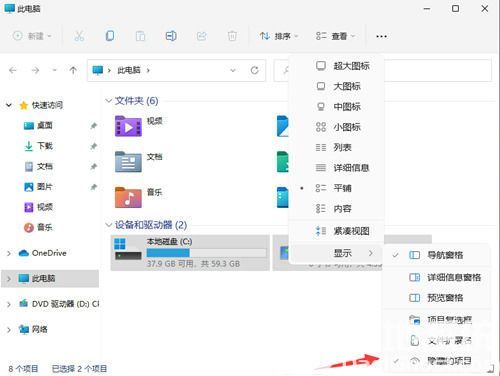
Task: Expand the 网络 tree node
Action: tap(9, 330)
